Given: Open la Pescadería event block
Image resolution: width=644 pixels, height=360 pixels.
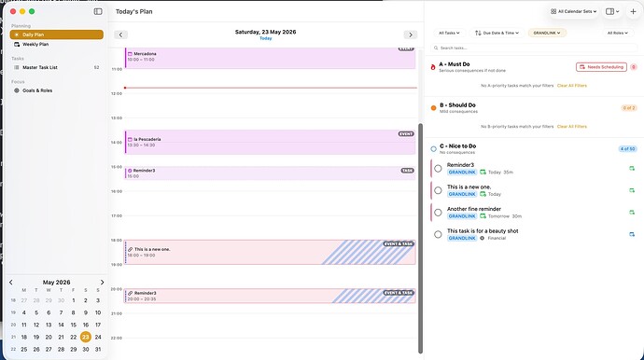Looking at the screenshot, I should (270, 142).
